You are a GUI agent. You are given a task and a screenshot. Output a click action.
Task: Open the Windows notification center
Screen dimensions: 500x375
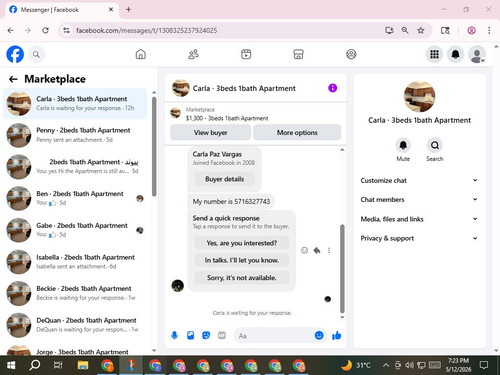point(484,365)
